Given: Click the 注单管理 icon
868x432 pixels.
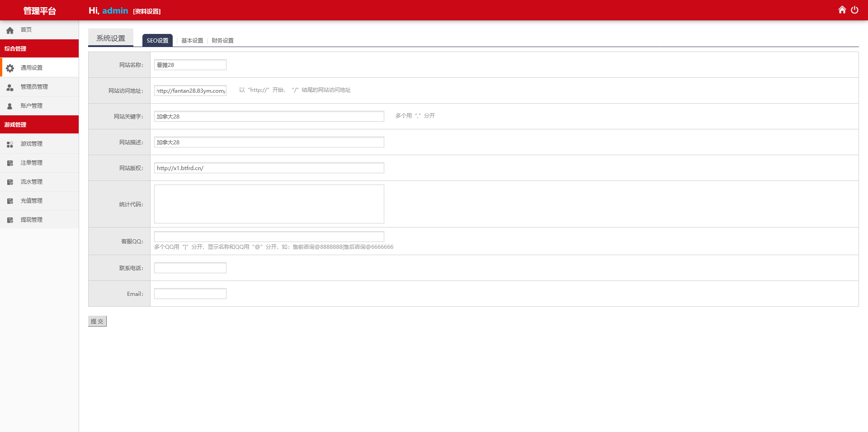Looking at the screenshot, I should (x=10, y=163).
